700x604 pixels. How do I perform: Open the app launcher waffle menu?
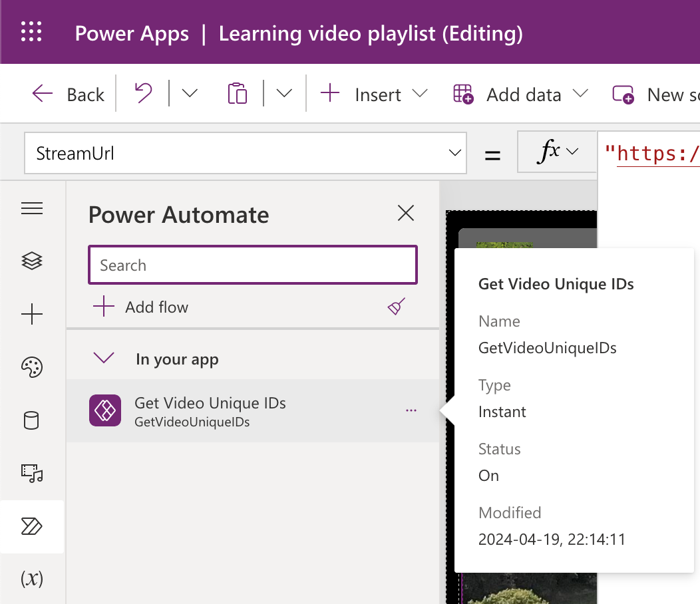coord(31,32)
